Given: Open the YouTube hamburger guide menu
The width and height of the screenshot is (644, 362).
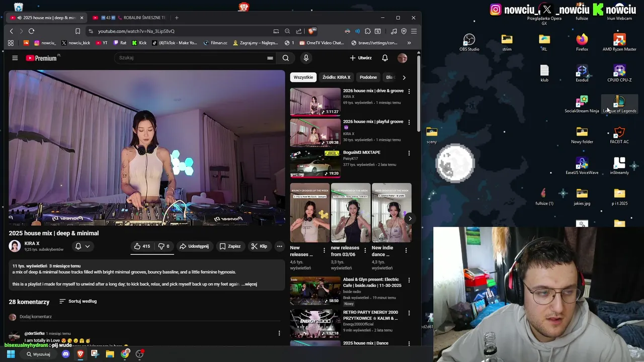Looking at the screenshot, I should click(x=15, y=58).
